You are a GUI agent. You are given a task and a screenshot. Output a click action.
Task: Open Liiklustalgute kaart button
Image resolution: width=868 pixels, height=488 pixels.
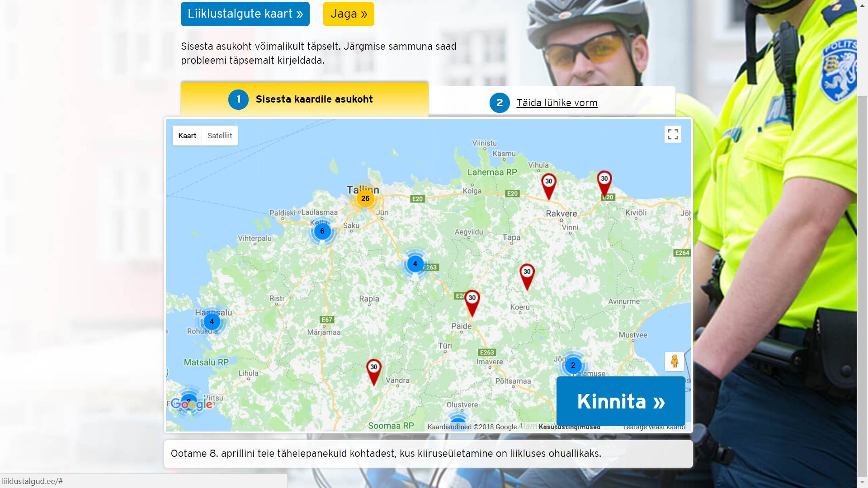(245, 14)
